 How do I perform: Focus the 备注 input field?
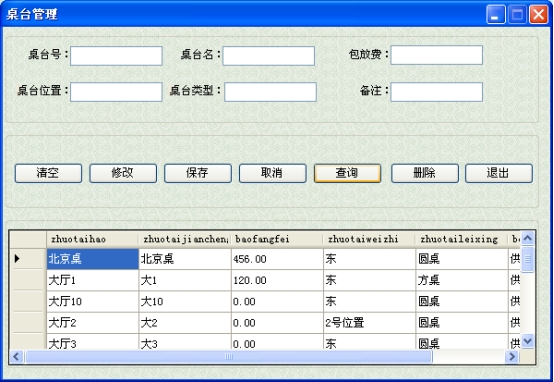tap(437, 92)
